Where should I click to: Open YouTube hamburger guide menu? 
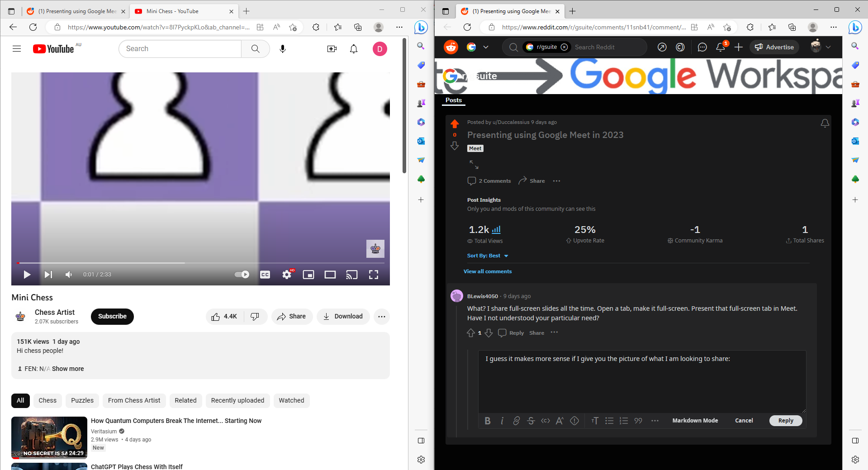(17, 49)
